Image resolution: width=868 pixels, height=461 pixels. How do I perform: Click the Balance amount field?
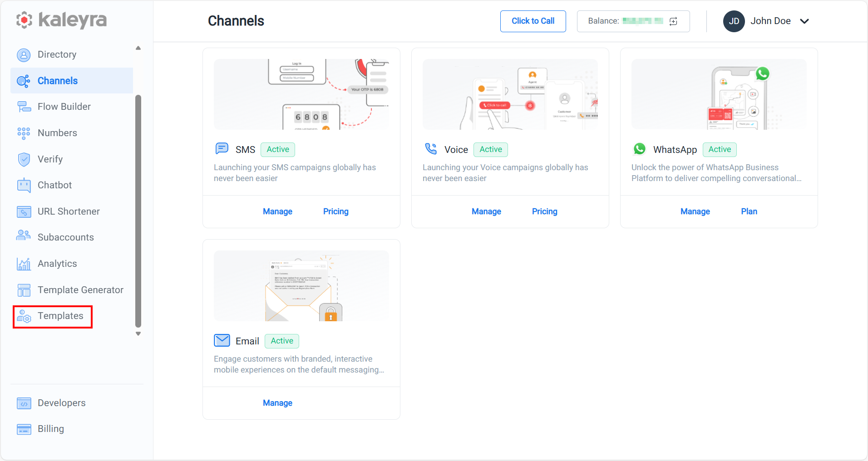633,21
